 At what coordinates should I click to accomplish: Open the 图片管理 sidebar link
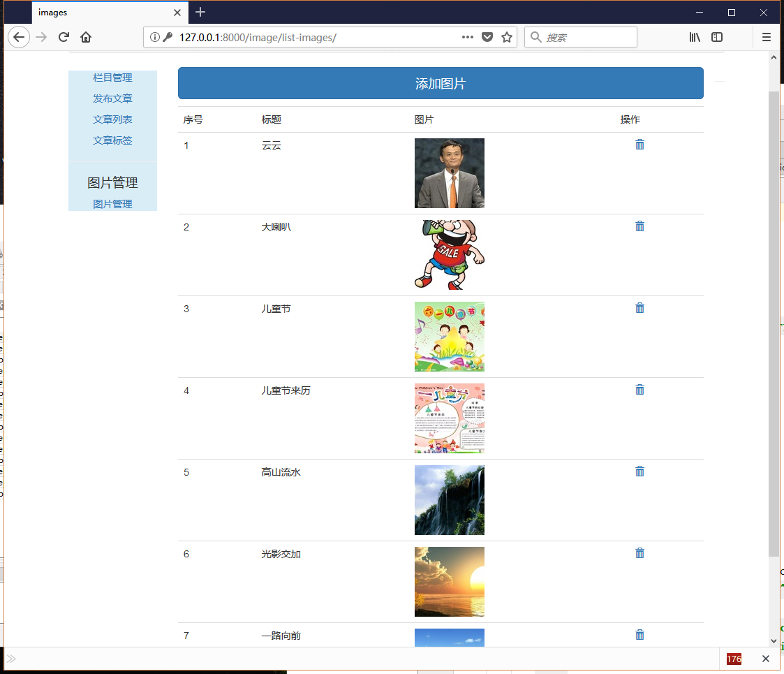coord(112,204)
